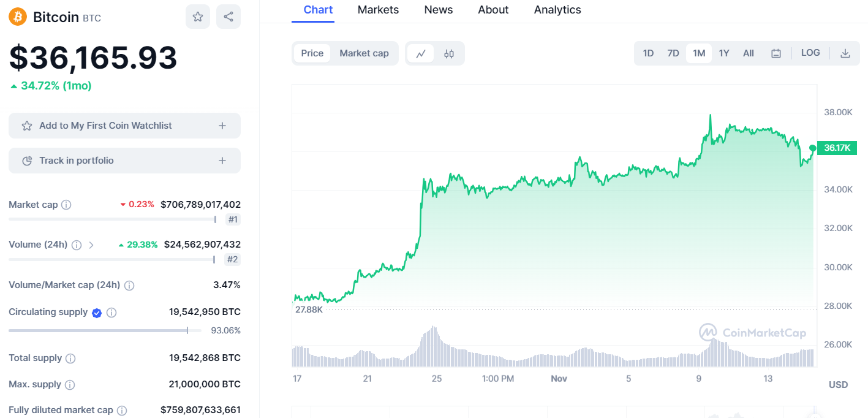Open the Markets tab
The height and width of the screenshot is (418, 868).
point(378,10)
